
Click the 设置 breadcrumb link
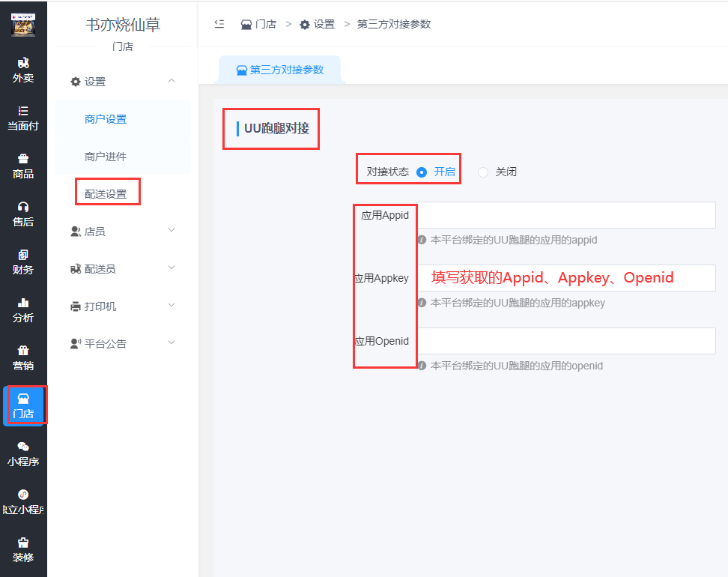[x=317, y=24]
